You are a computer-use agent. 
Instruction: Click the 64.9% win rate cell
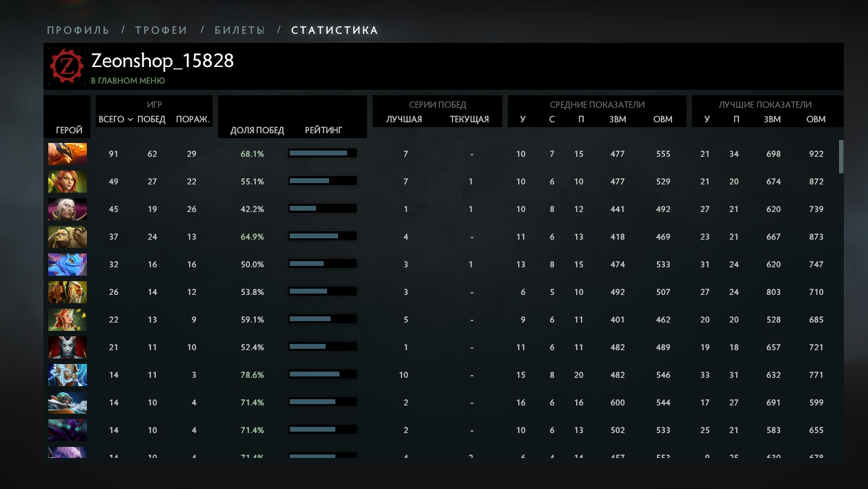253,237
